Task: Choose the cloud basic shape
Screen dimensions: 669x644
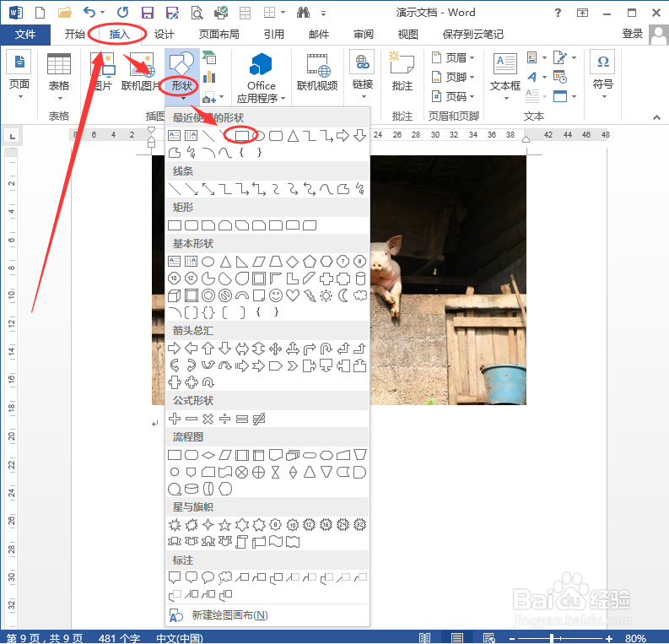Action: [x=360, y=295]
